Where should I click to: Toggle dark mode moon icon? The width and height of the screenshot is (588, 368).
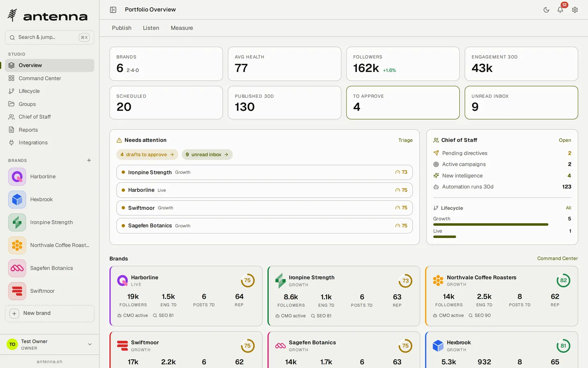tap(546, 10)
